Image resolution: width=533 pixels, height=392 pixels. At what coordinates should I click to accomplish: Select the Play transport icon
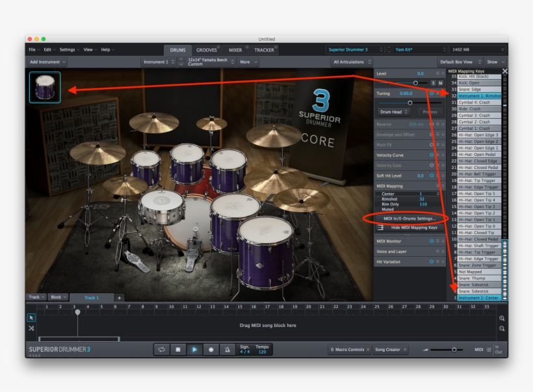point(194,349)
